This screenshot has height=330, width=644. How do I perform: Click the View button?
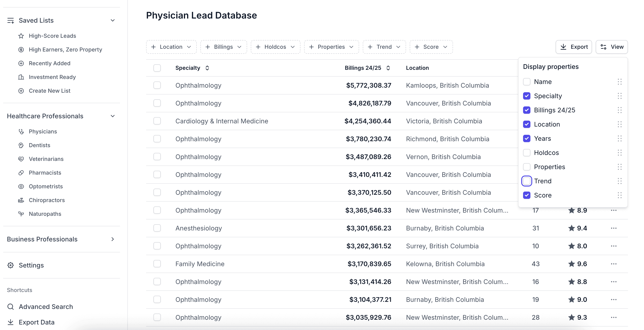tap(611, 47)
